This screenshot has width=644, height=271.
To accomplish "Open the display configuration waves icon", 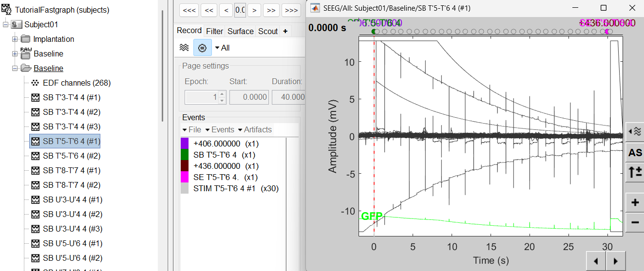I will click(x=635, y=131).
